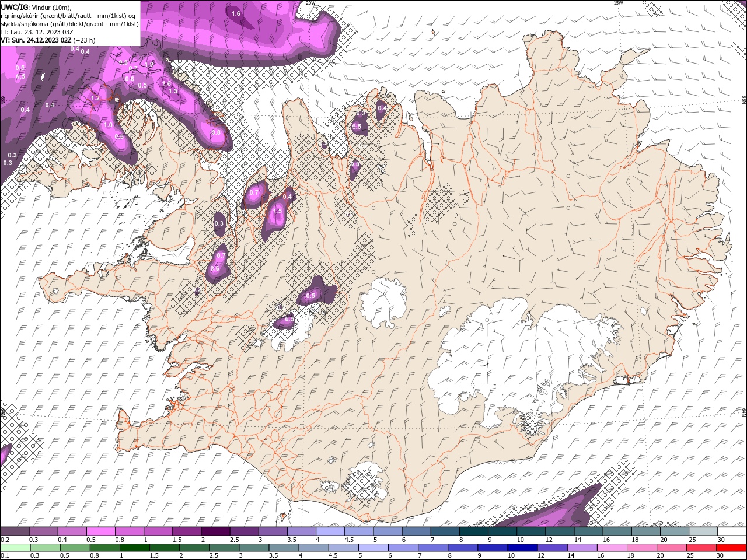Screen dimensions: 747x560
Task: Click the lilac 14 rain legend swatch
Action: (x=582, y=548)
